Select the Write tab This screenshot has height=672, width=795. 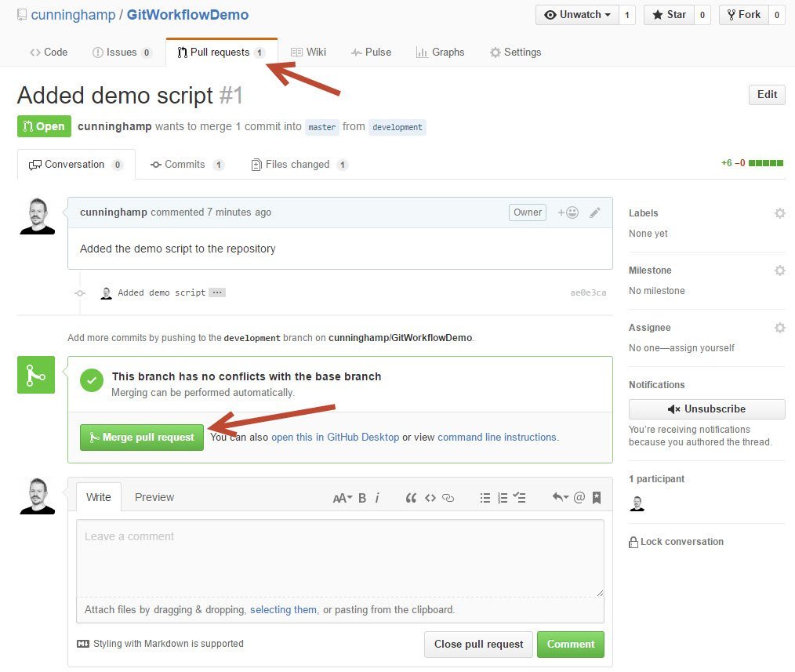pyautogui.click(x=98, y=497)
